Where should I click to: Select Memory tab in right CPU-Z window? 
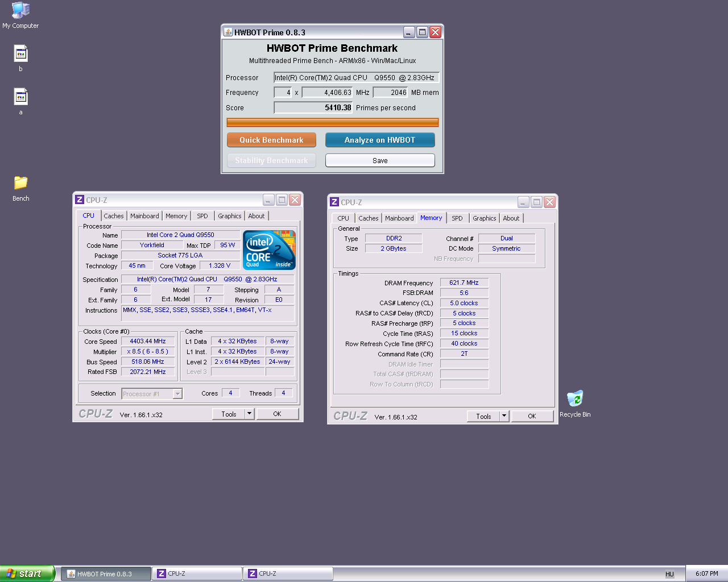tap(431, 218)
